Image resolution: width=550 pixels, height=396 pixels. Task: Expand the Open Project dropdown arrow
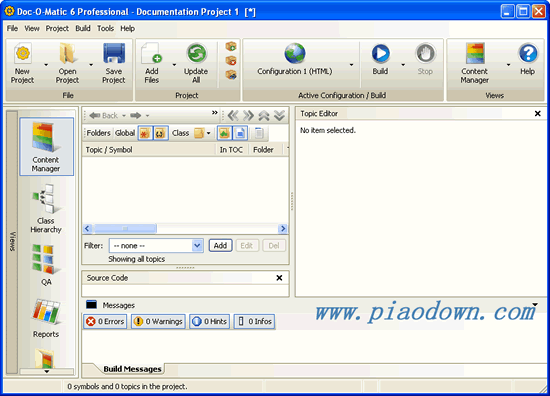pos(91,65)
